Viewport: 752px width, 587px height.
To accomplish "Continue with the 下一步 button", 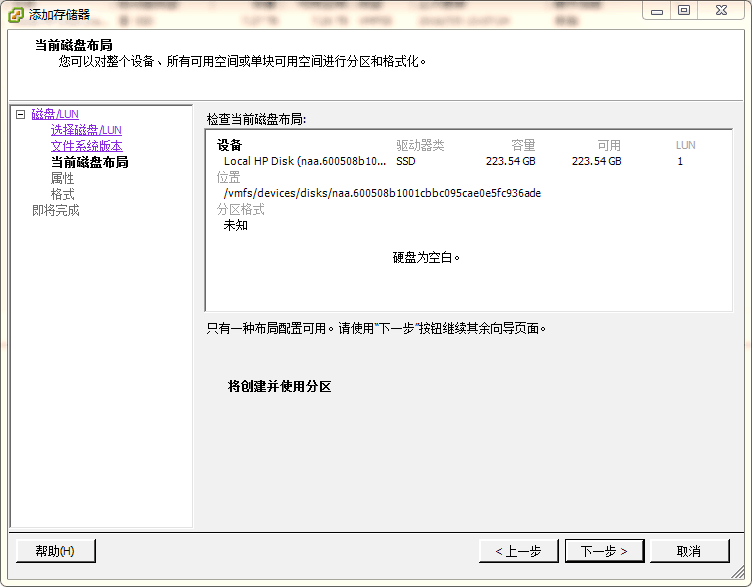I will point(604,551).
